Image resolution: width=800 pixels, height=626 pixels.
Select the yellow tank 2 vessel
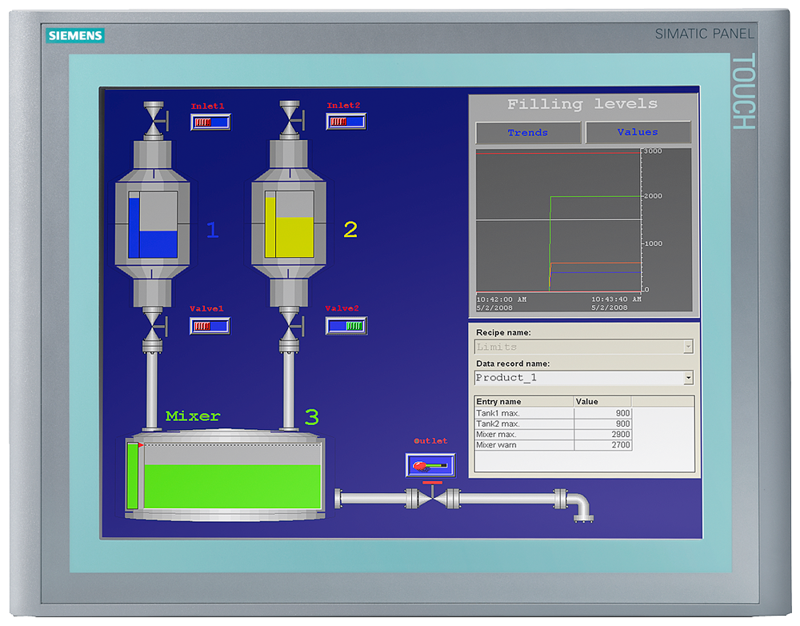pos(289,224)
